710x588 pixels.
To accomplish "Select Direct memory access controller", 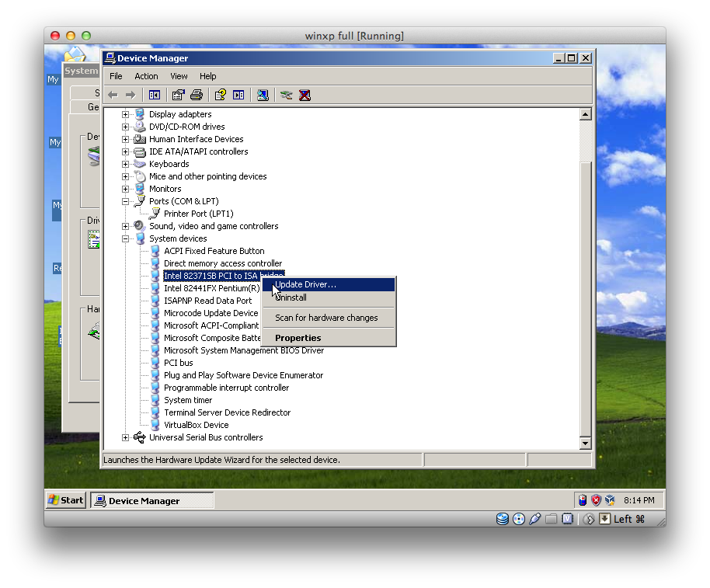I will pos(223,263).
